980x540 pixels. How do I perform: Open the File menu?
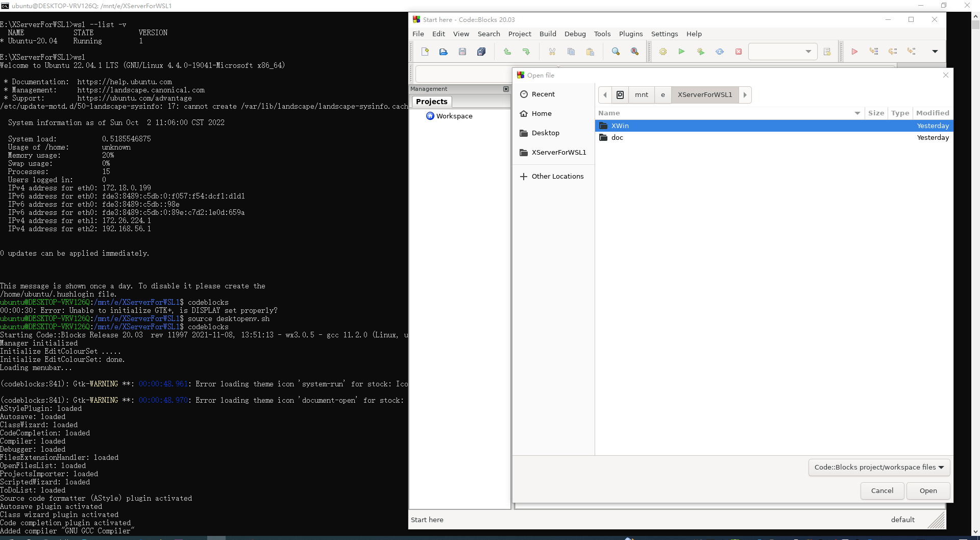point(418,34)
